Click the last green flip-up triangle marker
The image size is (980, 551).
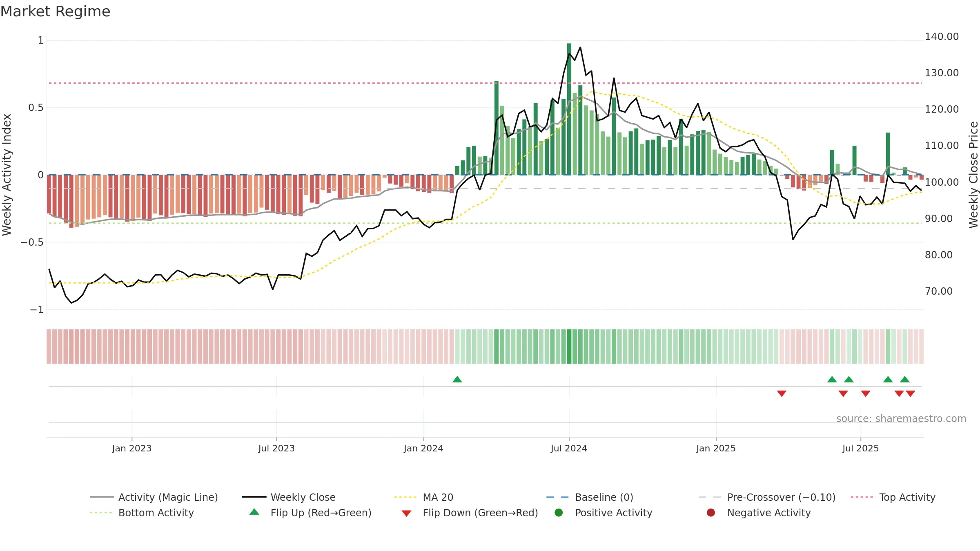(905, 380)
